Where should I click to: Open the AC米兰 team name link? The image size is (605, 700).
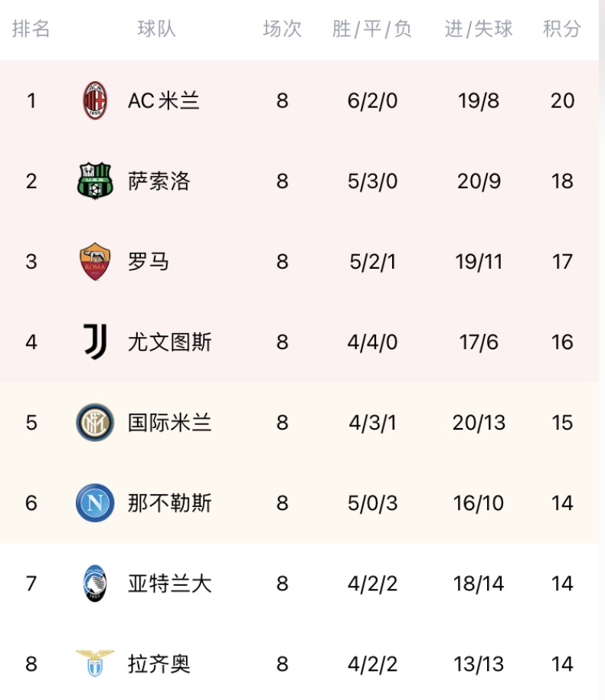point(163,100)
